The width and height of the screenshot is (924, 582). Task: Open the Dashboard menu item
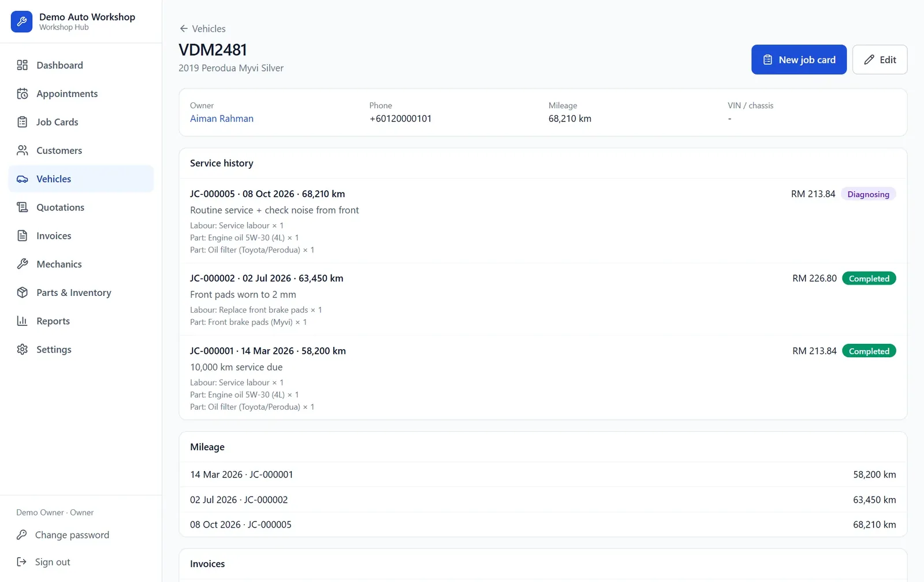point(81,65)
